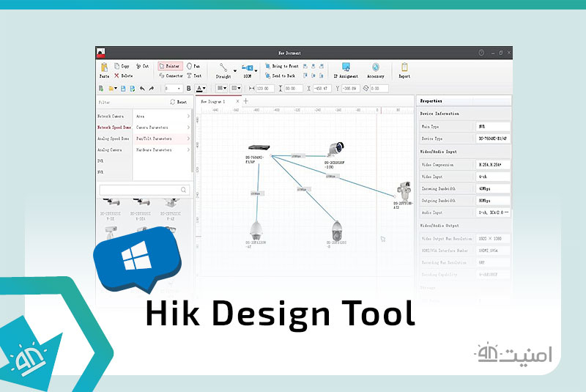Open the Accessory tool
This screenshot has height=392, width=586.
(x=376, y=70)
